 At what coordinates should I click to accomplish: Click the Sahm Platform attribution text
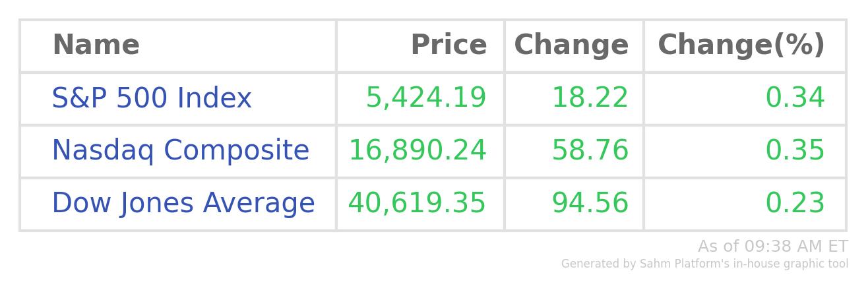[x=704, y=264]
